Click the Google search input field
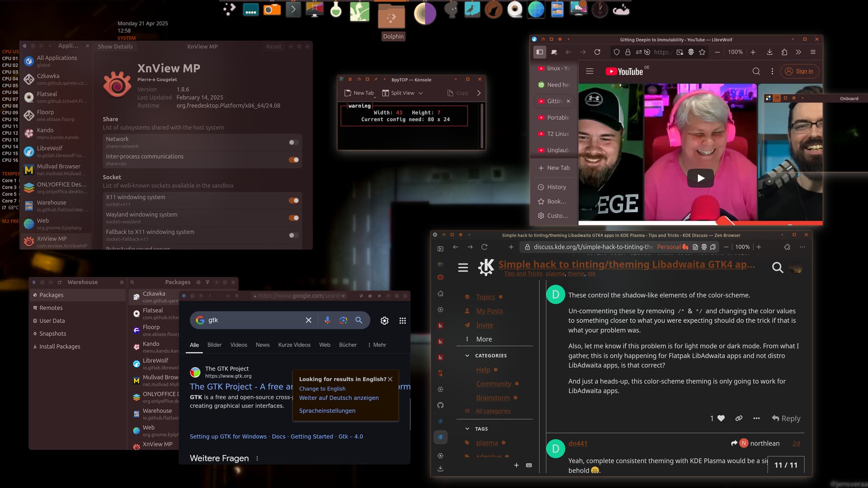 pos(255,320)
